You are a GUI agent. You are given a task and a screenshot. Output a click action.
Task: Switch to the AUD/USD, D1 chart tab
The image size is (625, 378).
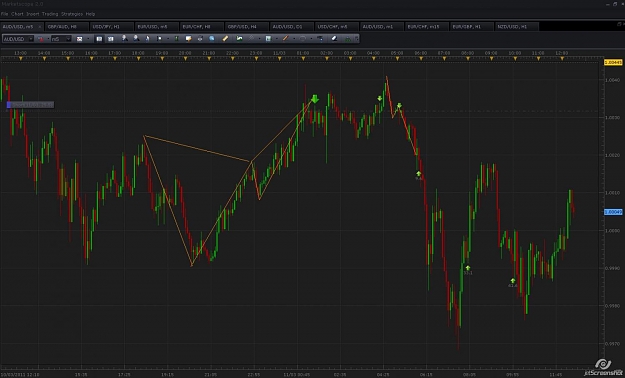click(x=291, y=27)
